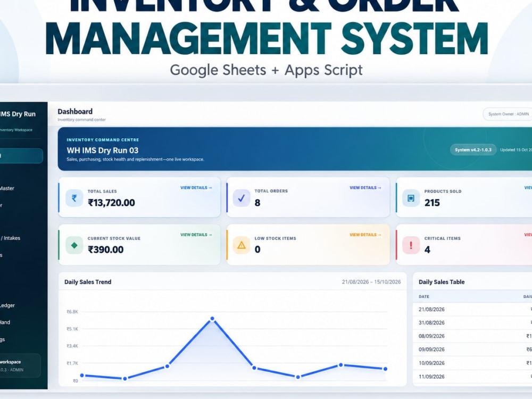Click the green diamond Current Stock Value icon
Screen dimensions: 532x399
[74, 245]
